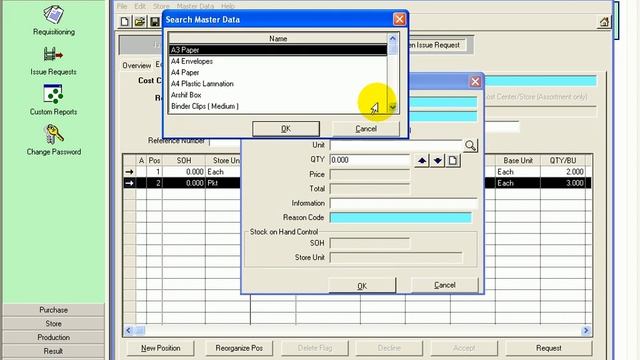The image size is (640, 360).
Task: Click the Information input field
Action: (403, 203)
